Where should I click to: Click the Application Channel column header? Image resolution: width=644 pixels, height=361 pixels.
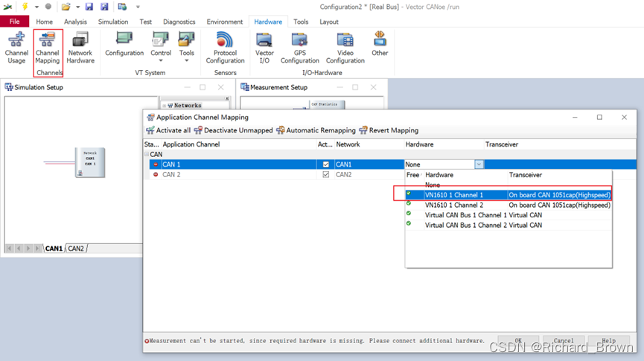(x=191, y=144)
